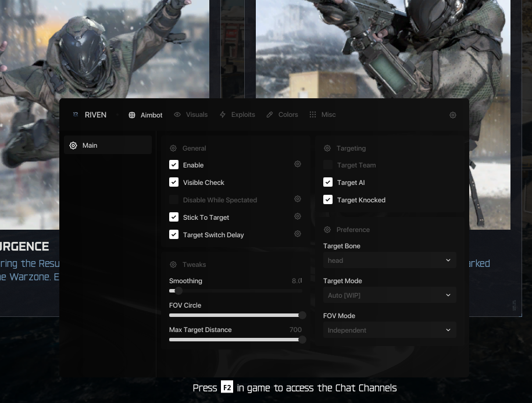532x403 pixels.
Task: Open the settings gear in the menu header
Action: 452,115
